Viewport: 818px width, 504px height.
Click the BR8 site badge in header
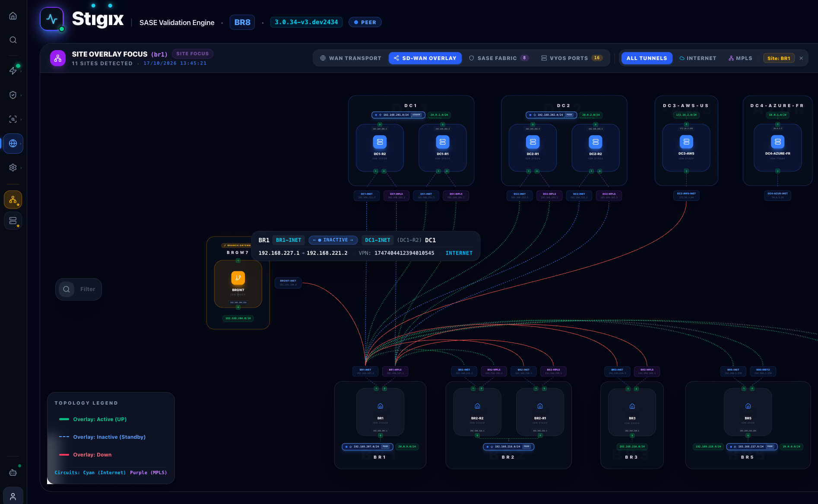coord(242,22)
